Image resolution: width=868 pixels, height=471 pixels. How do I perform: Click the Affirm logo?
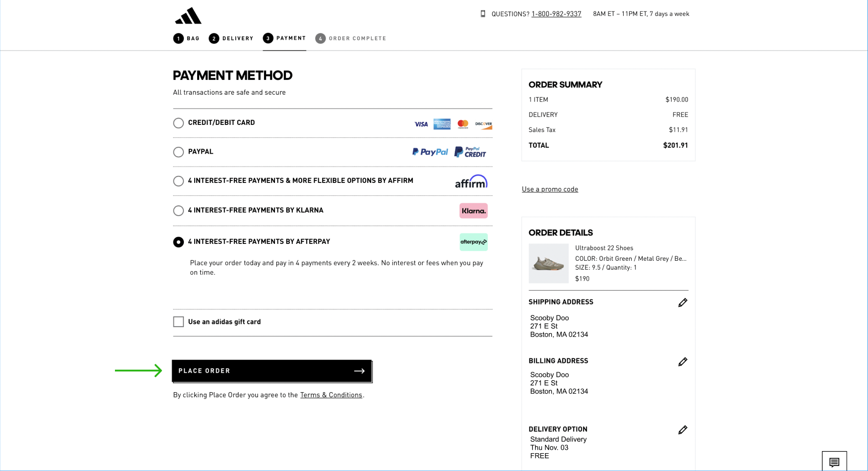click(x=471, y=181)
